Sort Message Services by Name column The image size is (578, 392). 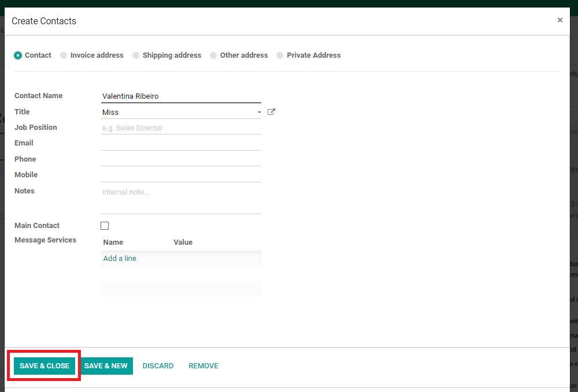(x=113, y=242)
